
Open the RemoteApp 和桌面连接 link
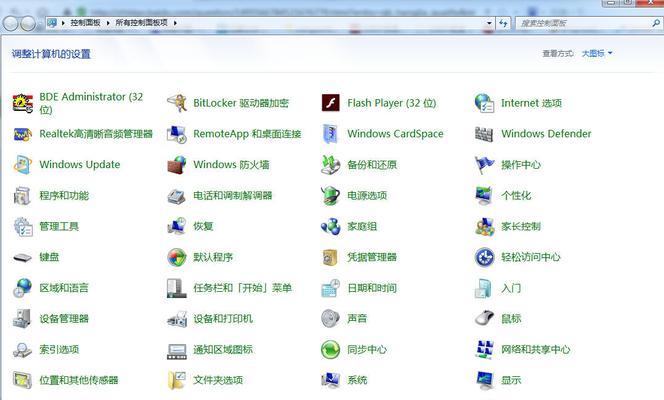click(x=247, y=134)
